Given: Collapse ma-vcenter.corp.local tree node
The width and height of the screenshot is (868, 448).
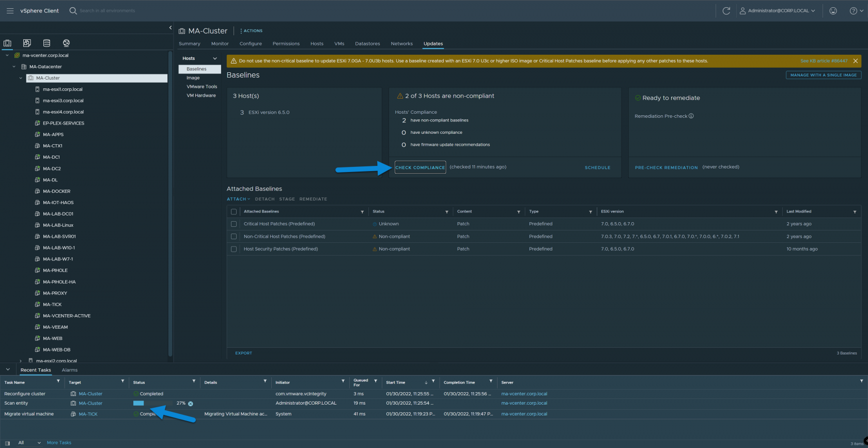Looking at the screenshot, I should tap(7, 55).
